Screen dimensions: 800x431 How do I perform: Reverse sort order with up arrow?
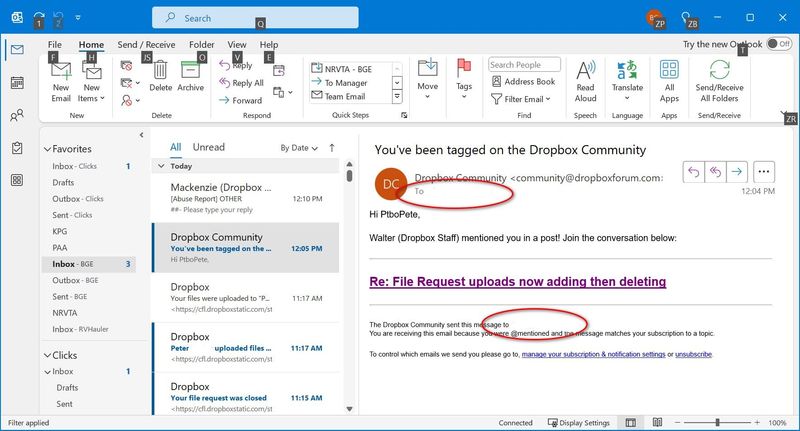point(332,148)
